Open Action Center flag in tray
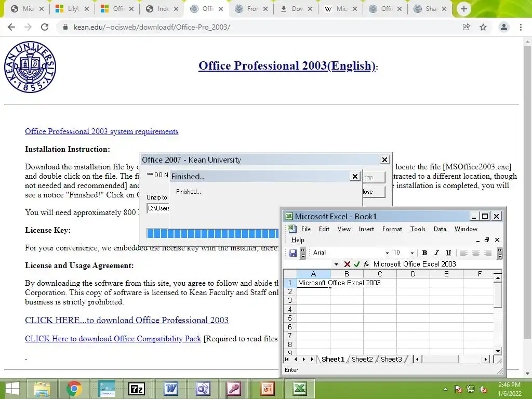This screenshot has height=399, width=532. (x=458, y=390)
